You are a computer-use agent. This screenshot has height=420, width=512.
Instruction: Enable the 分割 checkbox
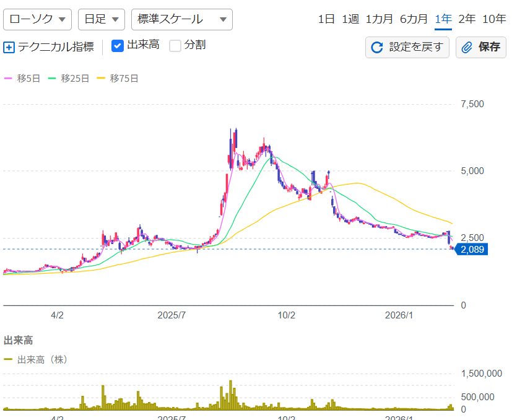pyautogui.click(x=174, y=45)
